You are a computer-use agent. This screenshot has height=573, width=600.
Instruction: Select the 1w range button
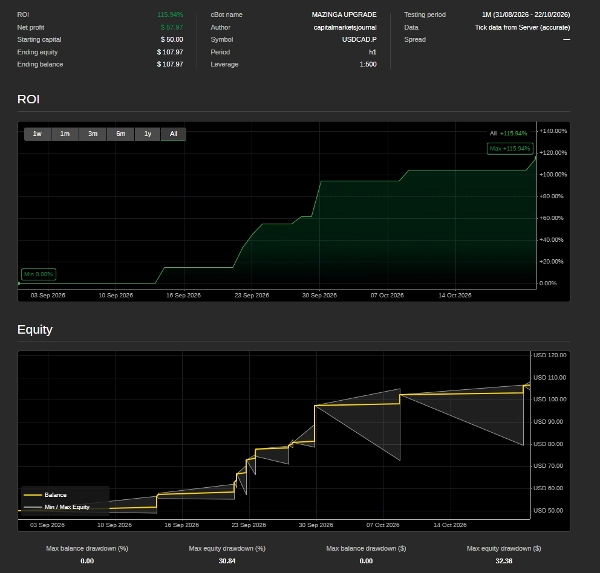point(38,134)
